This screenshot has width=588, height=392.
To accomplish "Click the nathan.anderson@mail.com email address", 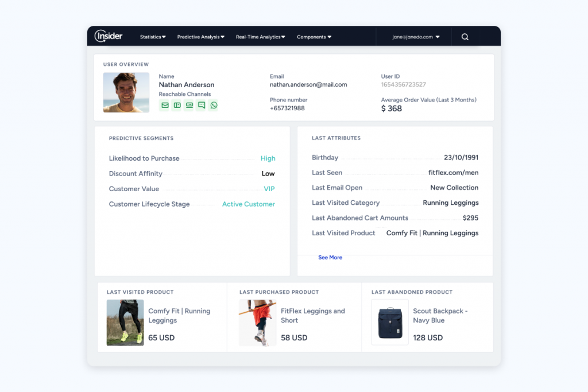I will click(x=308, y=85).
